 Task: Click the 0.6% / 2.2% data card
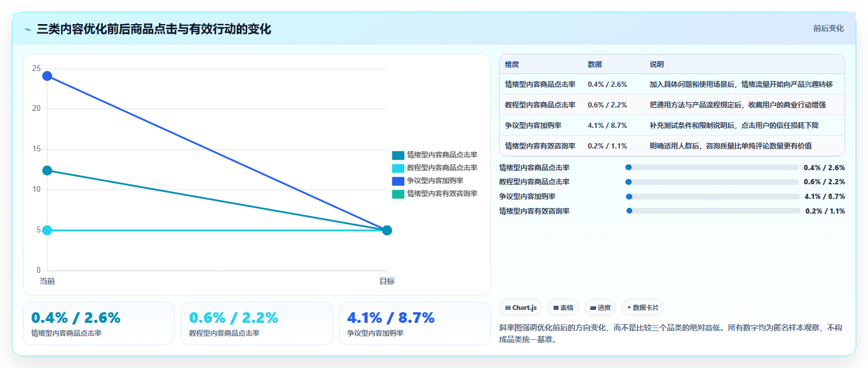(x=256, y=323)
